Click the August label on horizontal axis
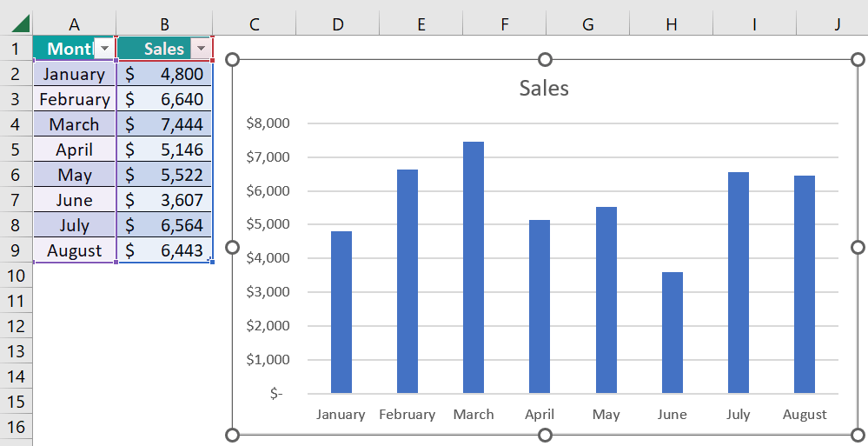 click(x=805, y=414)
